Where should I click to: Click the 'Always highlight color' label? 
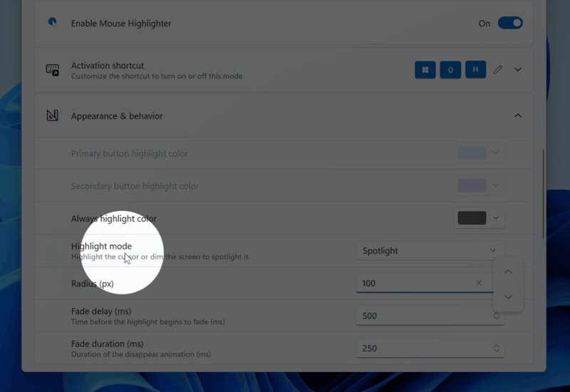coord(114,219)
